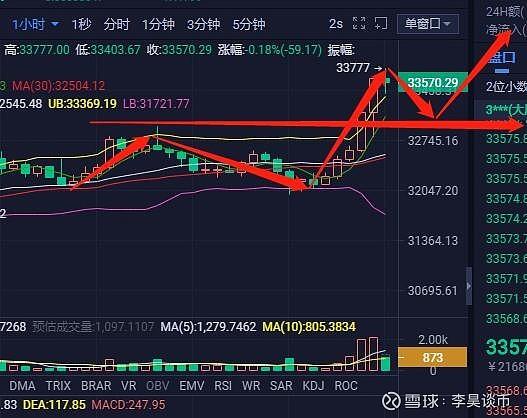Click the 32047.20 price axis label
The height and width of the screenshot is (418, 527).
pos(433,191)
